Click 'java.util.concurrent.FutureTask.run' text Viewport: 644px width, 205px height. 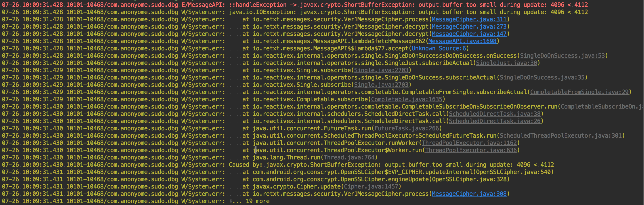tap(312, 128)
